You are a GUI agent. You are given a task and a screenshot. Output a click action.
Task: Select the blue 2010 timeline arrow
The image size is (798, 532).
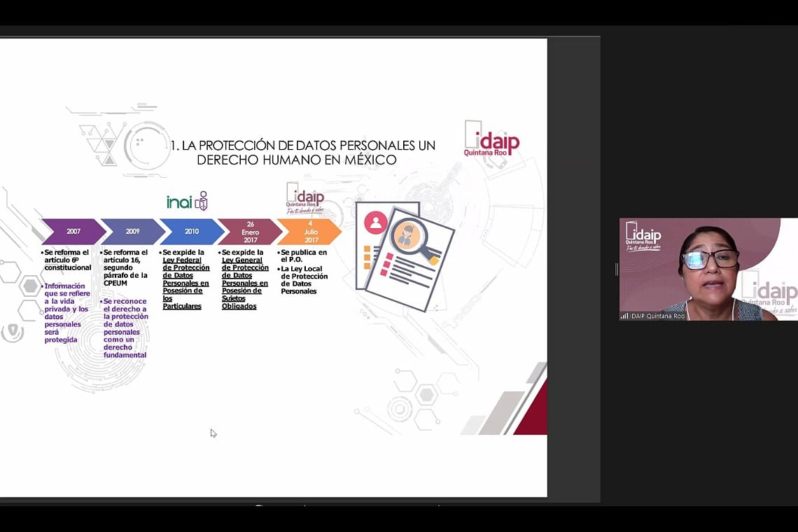click(x=192, y=232)
